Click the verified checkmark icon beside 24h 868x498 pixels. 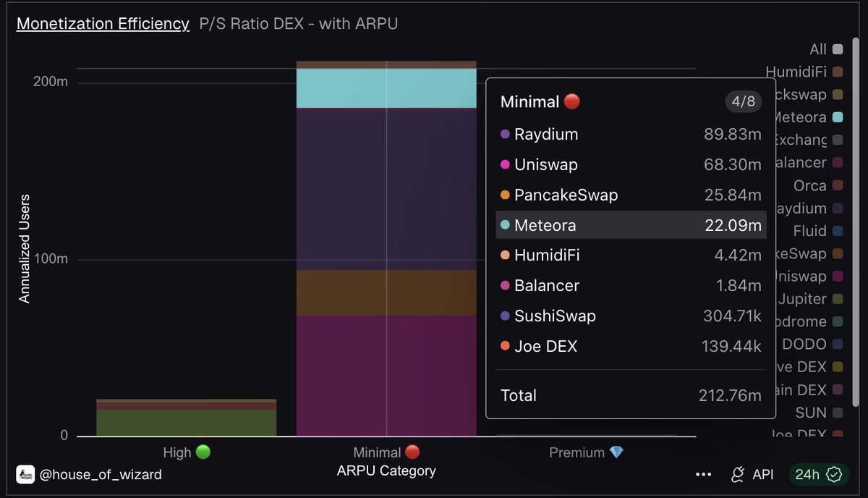click(834, 475)
